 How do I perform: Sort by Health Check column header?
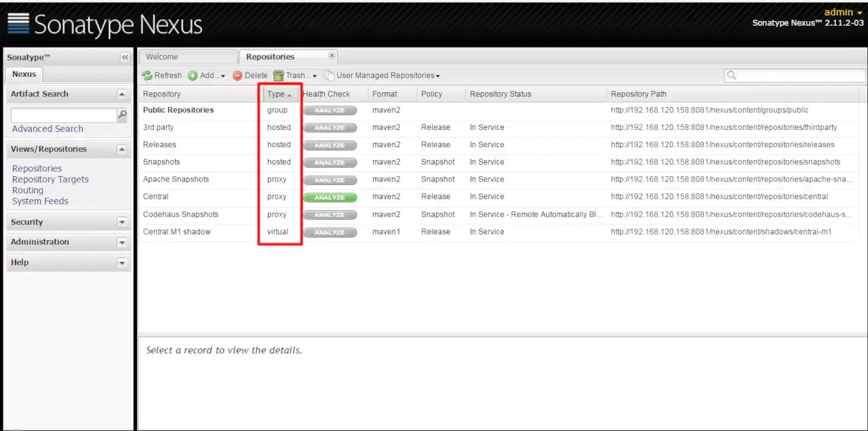(334, 94)
